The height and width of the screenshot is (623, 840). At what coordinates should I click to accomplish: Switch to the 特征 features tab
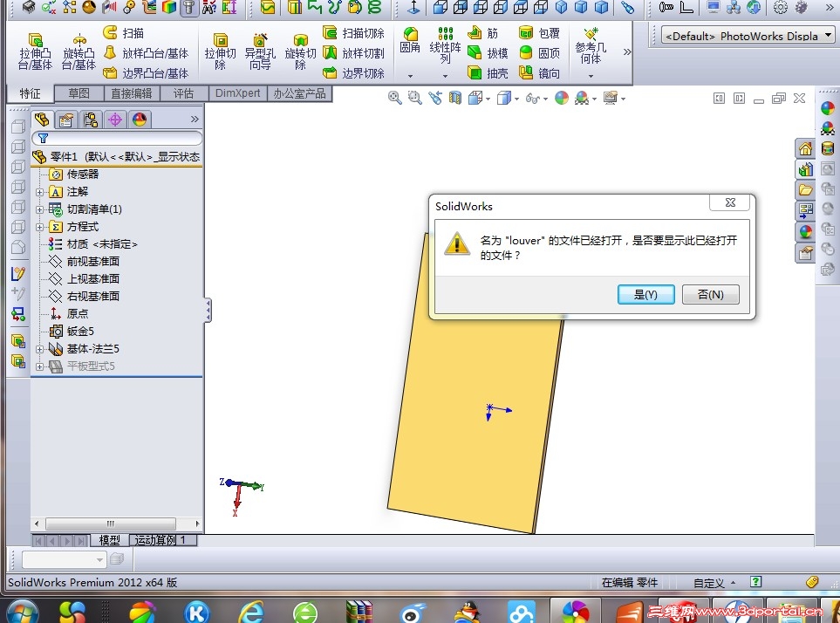[30, 93]
